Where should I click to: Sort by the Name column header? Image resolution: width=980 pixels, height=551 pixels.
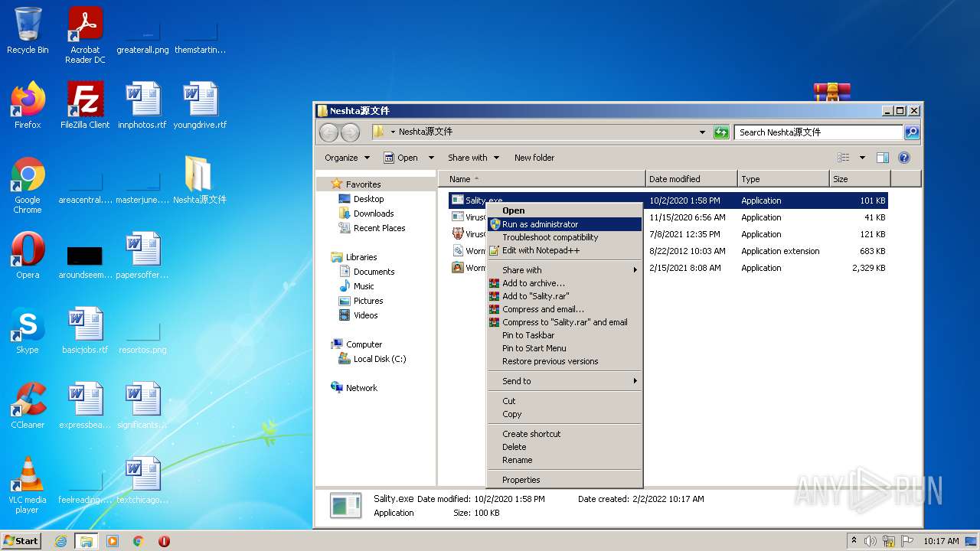coord(542,179)
